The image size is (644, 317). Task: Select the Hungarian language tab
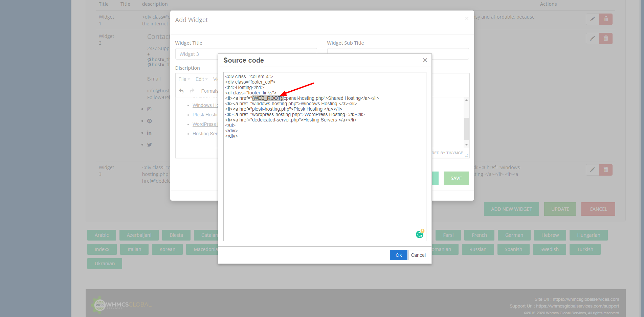[x=588, y=235]
